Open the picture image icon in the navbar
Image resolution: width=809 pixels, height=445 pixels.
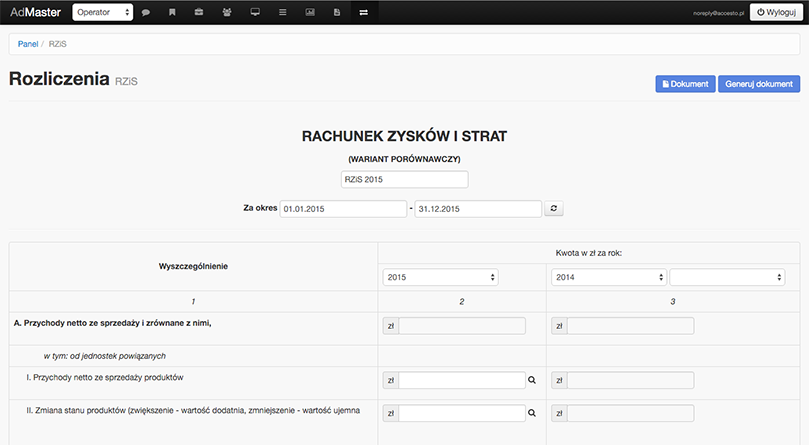click(x=310, y=12)
